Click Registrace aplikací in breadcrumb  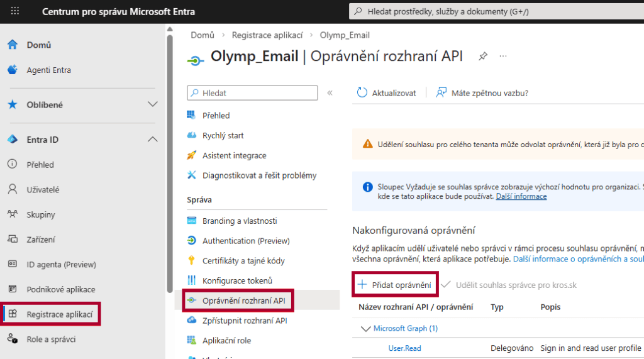(267, 35)
